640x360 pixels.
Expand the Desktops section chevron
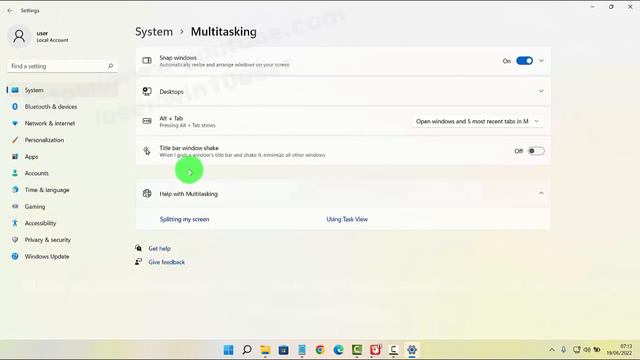[541, 91]
